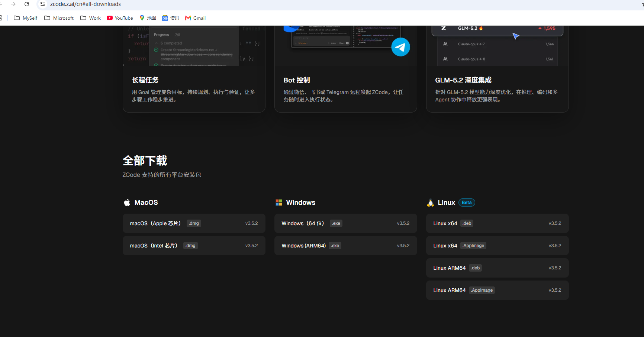Click the Claude-opus-4-8 leaderboard row
The width and height of the screenshot is (644, 337).
tap(498, 59)
